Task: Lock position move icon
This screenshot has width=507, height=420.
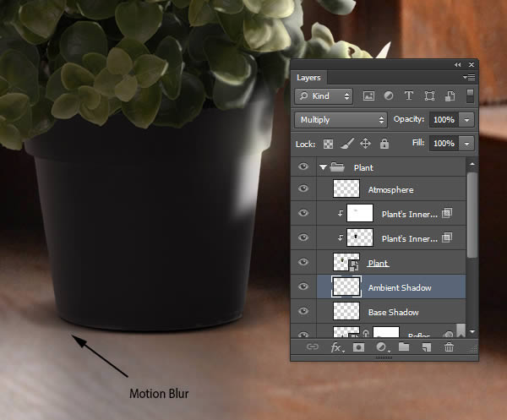Action: [365, 144]
